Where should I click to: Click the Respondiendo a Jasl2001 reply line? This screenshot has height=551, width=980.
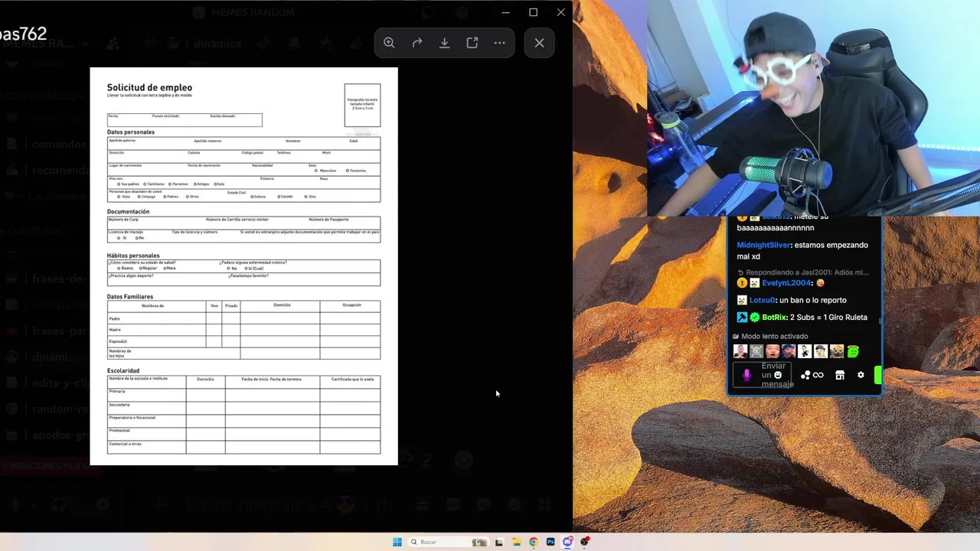tap(803, 272)
